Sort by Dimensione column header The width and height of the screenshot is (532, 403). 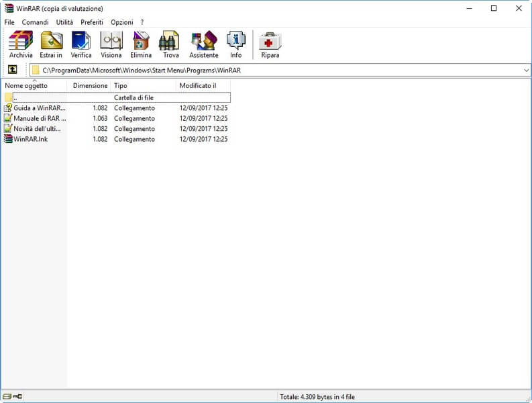89,85
